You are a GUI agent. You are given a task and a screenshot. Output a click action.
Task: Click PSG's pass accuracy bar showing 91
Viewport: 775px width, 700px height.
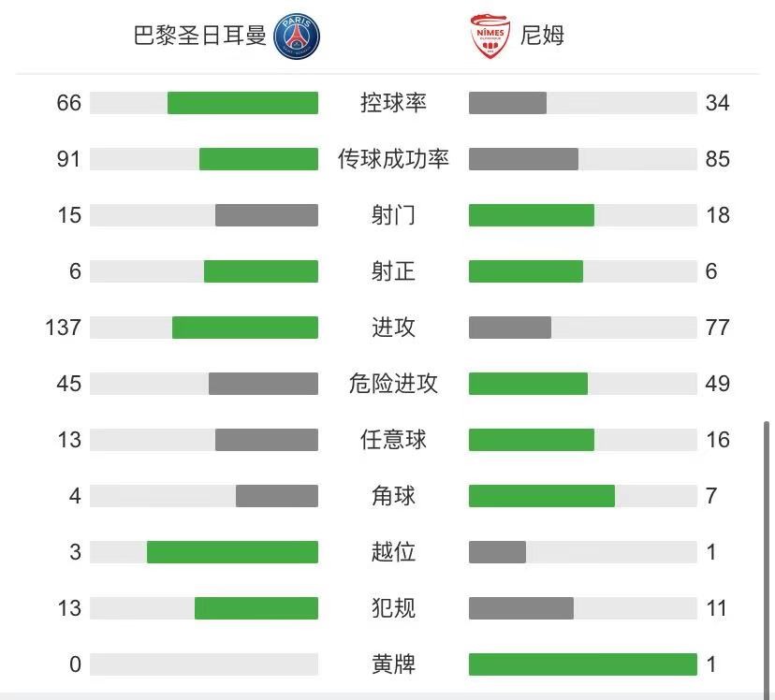pyautogui.click(x=258, y=159)
